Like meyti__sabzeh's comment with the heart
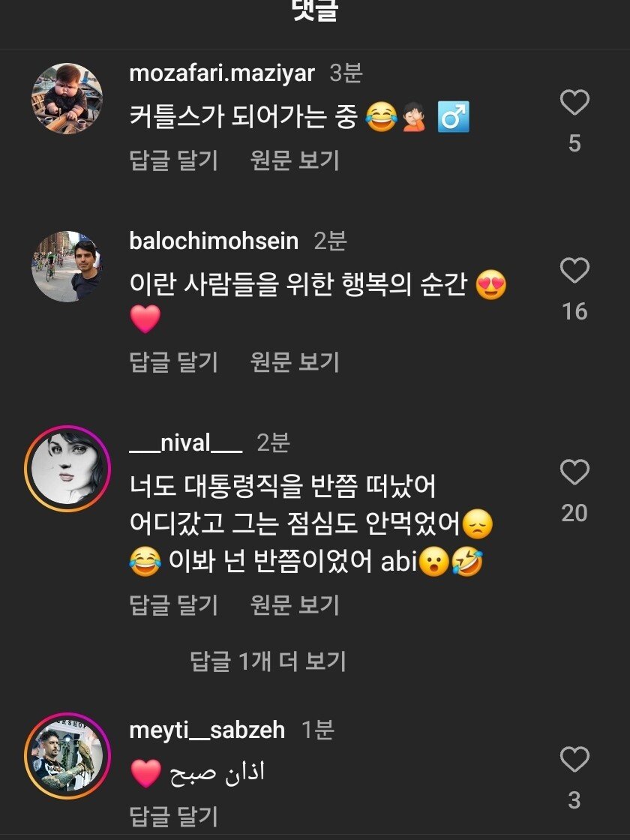Viewport: 630px width, 840px height. tap(574, 760)
